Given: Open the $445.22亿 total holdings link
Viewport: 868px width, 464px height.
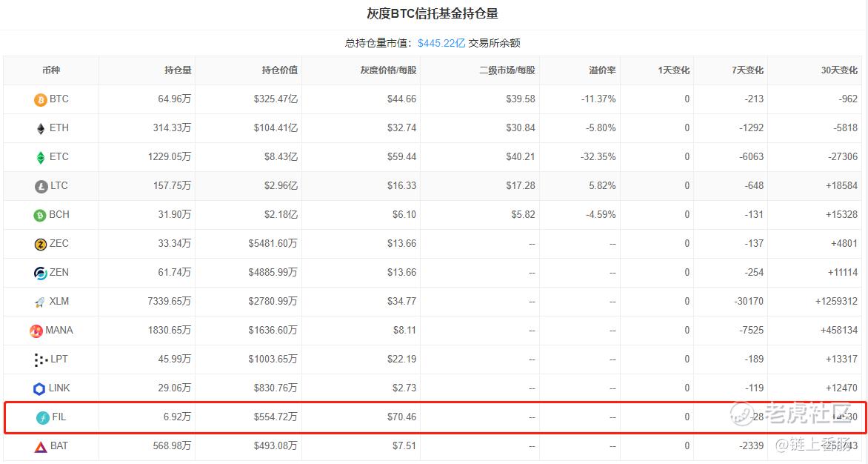Looking at the screenshot, I should pos(441,43).
